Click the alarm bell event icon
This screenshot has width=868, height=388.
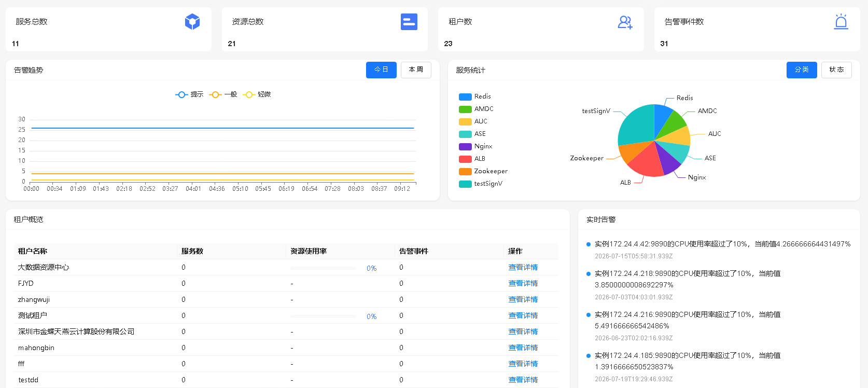point(841,22)
